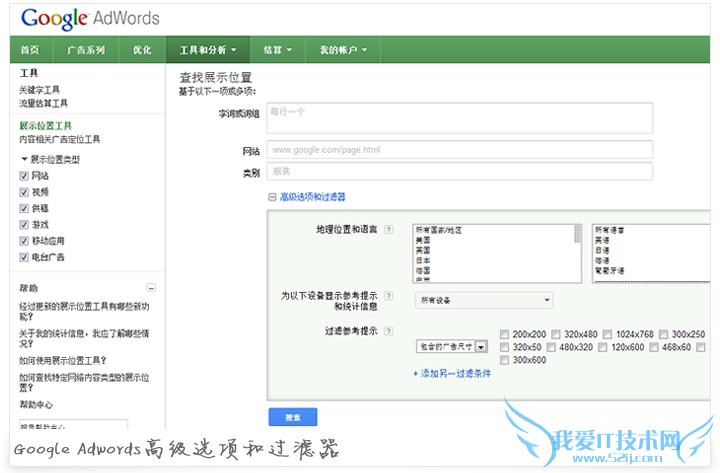The image size is (720, 473).
Task: Open the 帮助中心 link
Action: tap(36, 405)
